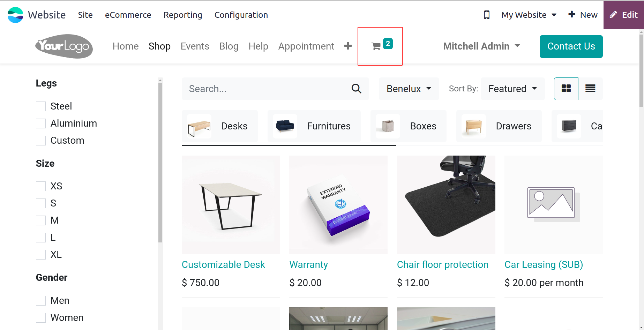Click the plus icon after Appointment

click(x=348, y=46)
